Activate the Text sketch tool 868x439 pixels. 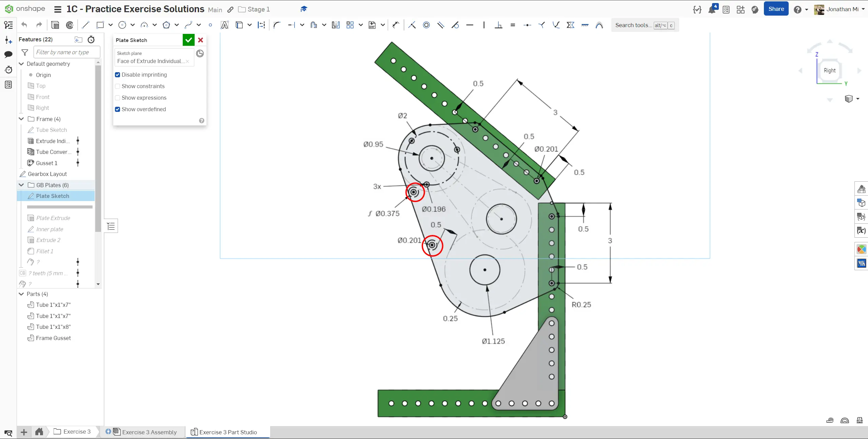pyautogui.click(x=224, y=25)
